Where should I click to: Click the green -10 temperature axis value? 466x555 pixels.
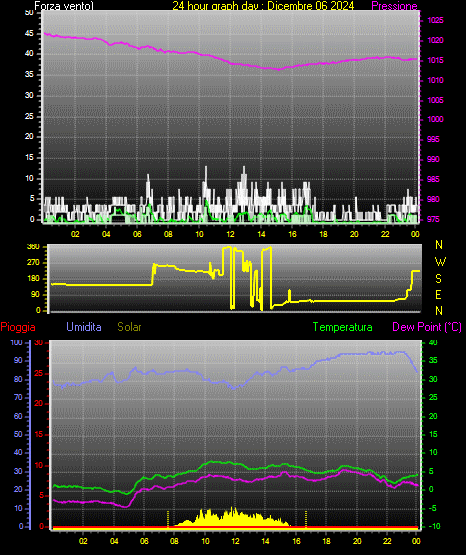tap(435, 526)
